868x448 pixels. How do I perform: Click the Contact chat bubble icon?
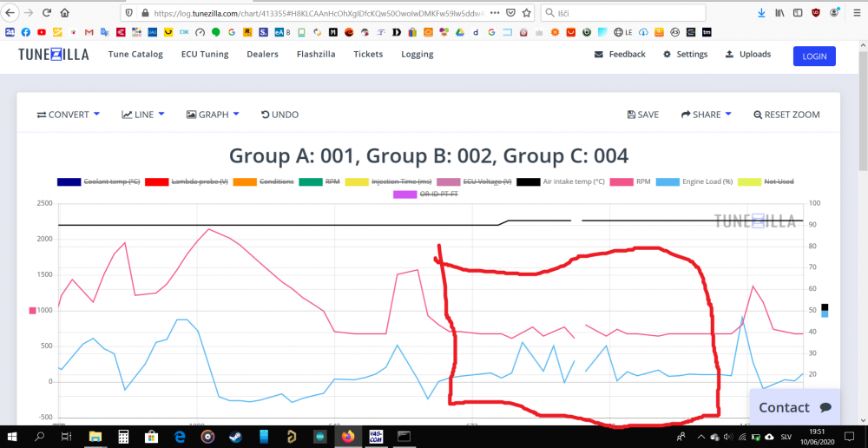pyautogui.click(x=825, y=407)
